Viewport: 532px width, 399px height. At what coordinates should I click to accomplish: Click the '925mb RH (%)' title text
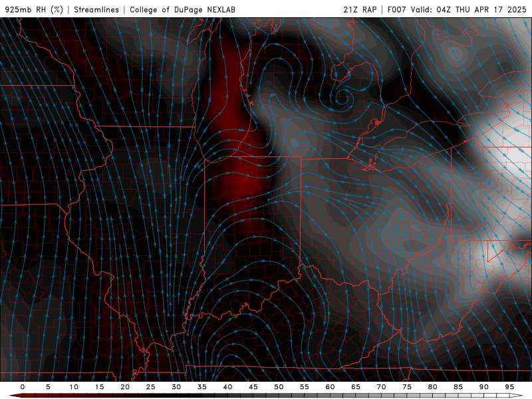(35, 9)
